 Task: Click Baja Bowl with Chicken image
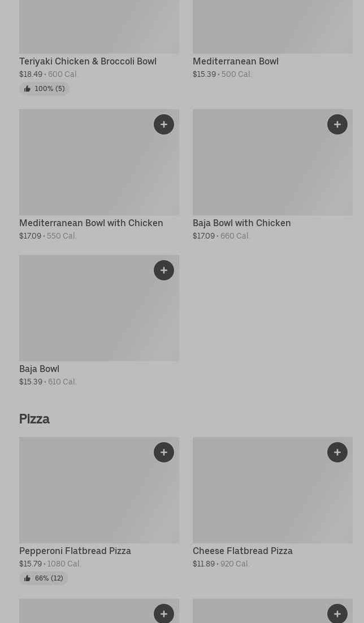pos(260,170)
